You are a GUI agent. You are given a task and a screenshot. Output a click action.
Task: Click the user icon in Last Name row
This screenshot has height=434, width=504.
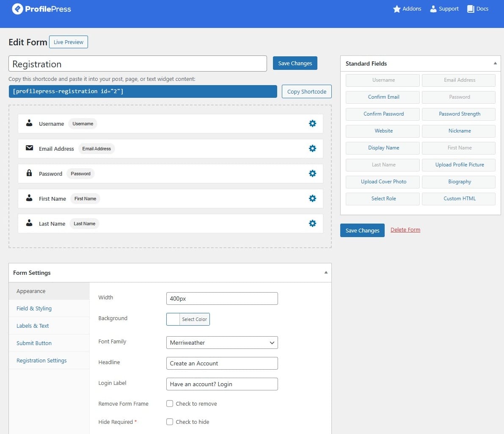point(29,223)
